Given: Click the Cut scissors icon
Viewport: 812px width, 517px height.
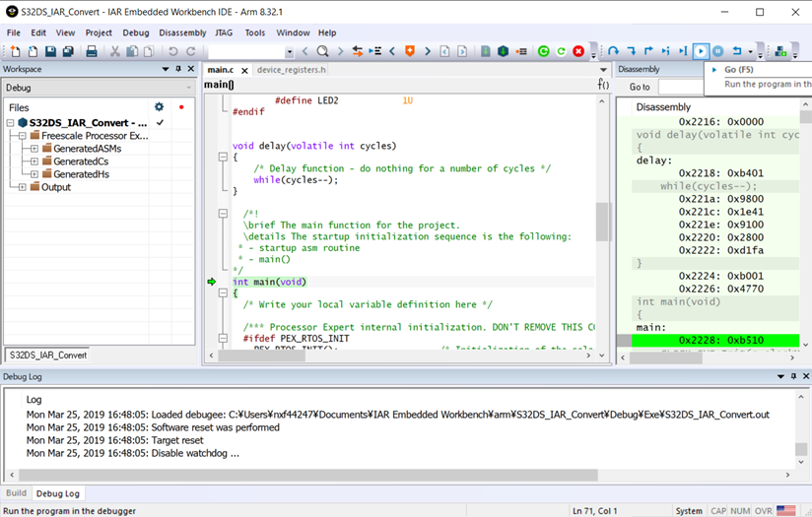Looking at the screenshot, I should (114, 51).
